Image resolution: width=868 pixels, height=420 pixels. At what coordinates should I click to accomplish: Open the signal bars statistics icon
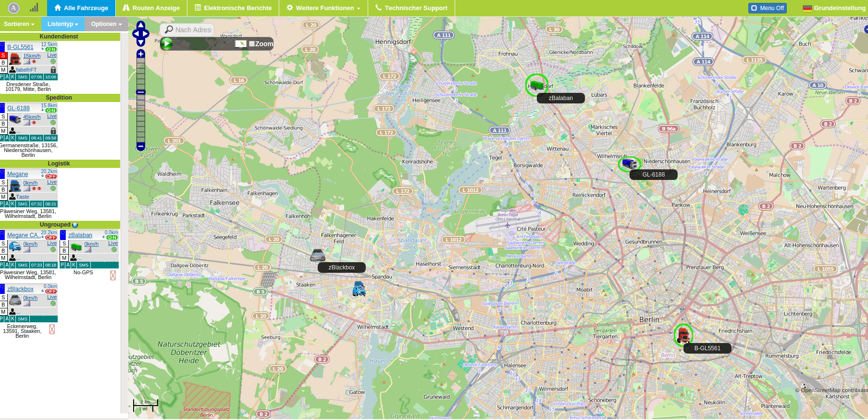coord(34,8)
